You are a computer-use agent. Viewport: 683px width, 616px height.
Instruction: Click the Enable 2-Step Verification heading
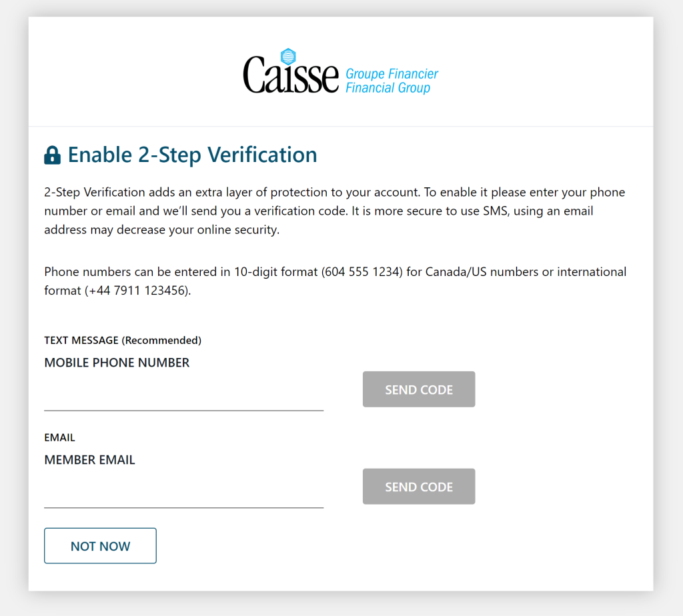pos(191,154)
